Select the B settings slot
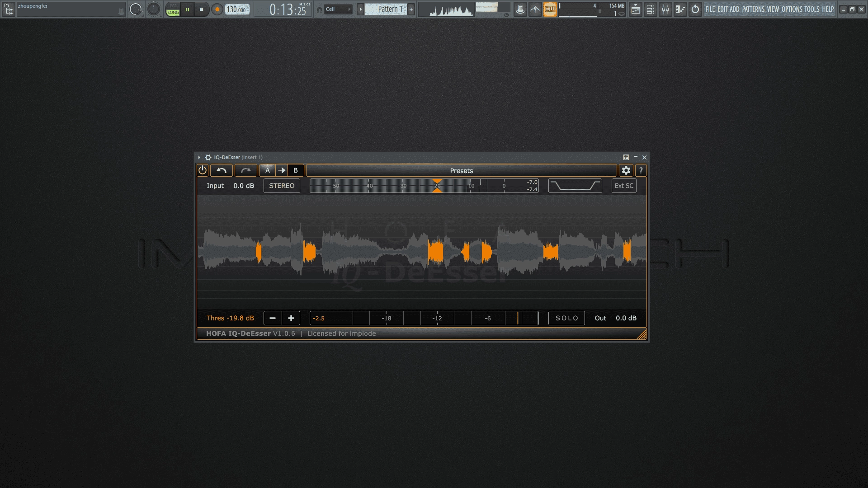The height and width of the screenshot is (488, 868). tap(296, 170)
